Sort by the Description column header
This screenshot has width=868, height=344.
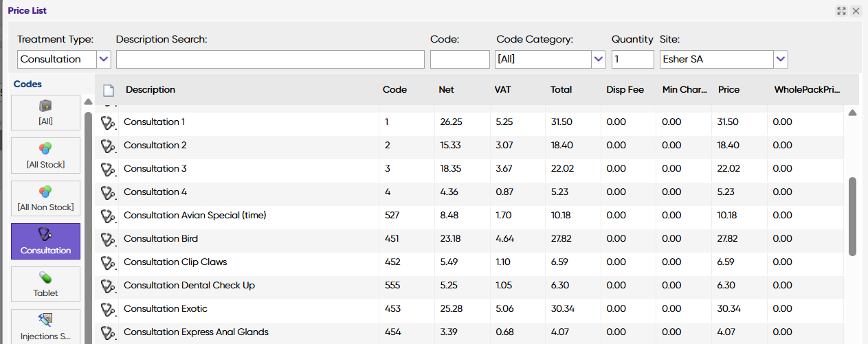[151, 90]
